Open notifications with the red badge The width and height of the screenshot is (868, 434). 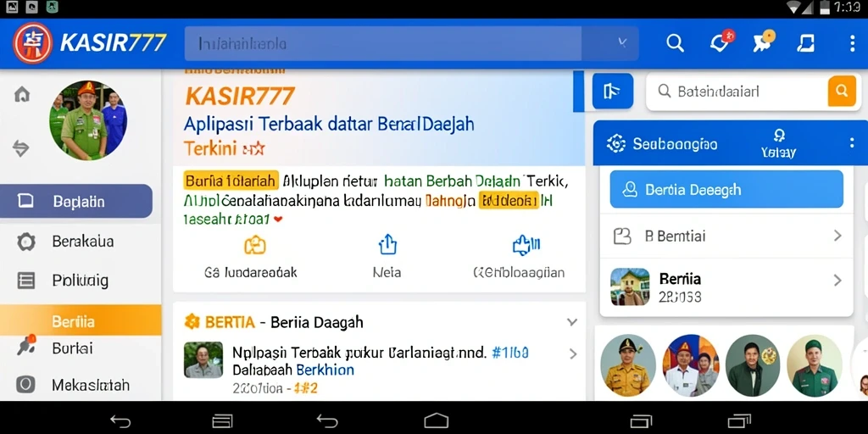tap(721, 42)
